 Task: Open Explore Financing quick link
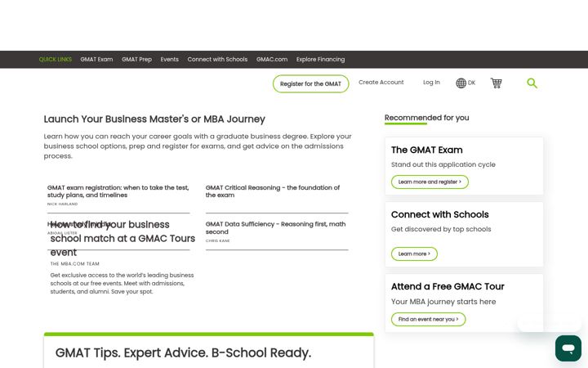(x=320, y=60)
